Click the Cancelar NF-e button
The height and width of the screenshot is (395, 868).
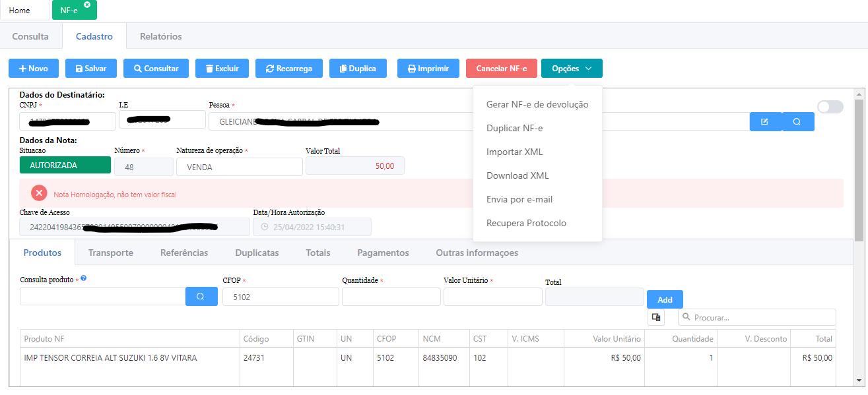(x=501, y=69)
